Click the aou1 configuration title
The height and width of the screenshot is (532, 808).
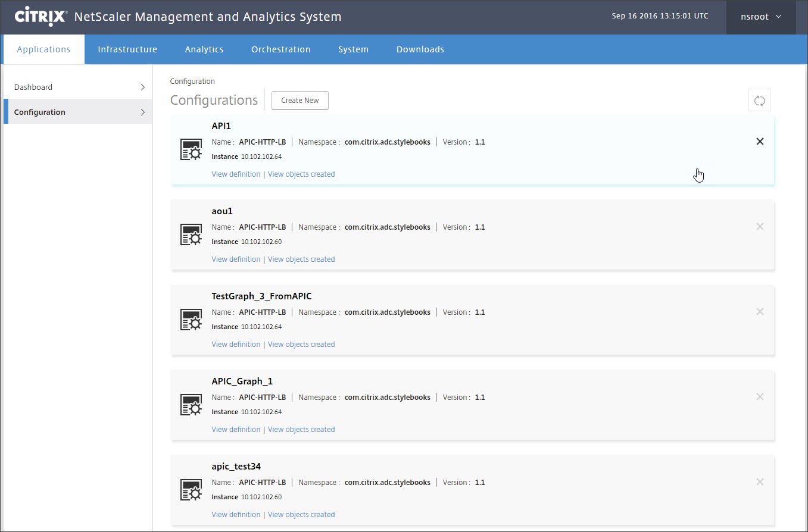point(222,211)
